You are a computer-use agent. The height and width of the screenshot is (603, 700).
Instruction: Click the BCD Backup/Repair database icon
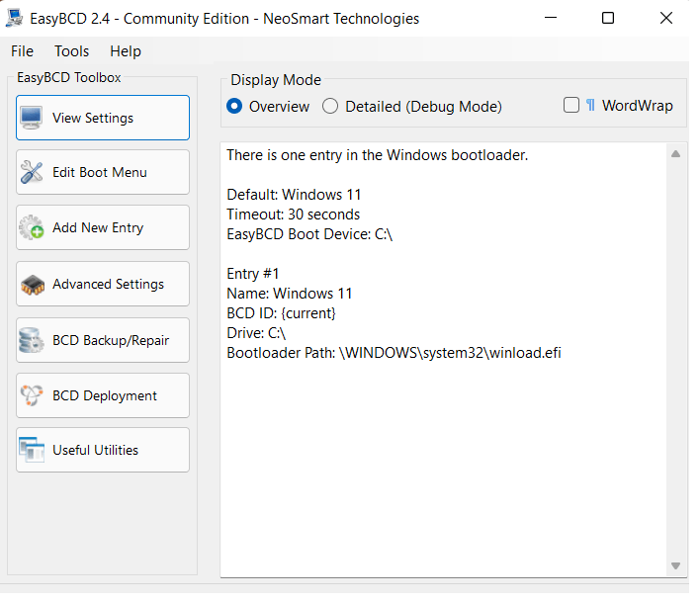[x=33, y=341]
